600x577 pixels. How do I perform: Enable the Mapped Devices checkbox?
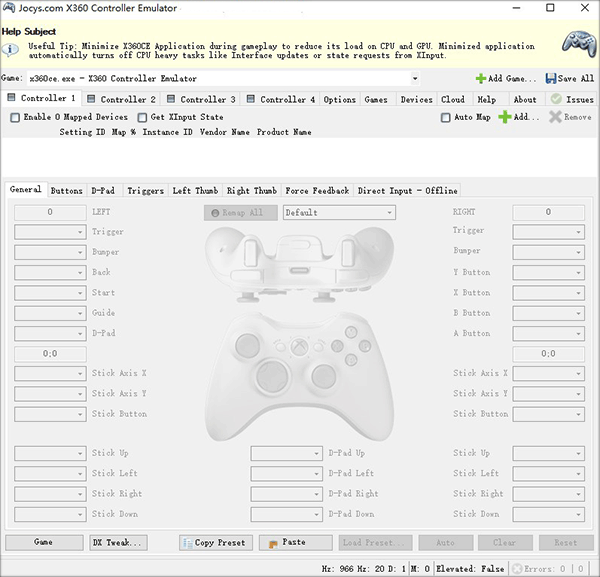coord(15,117)
